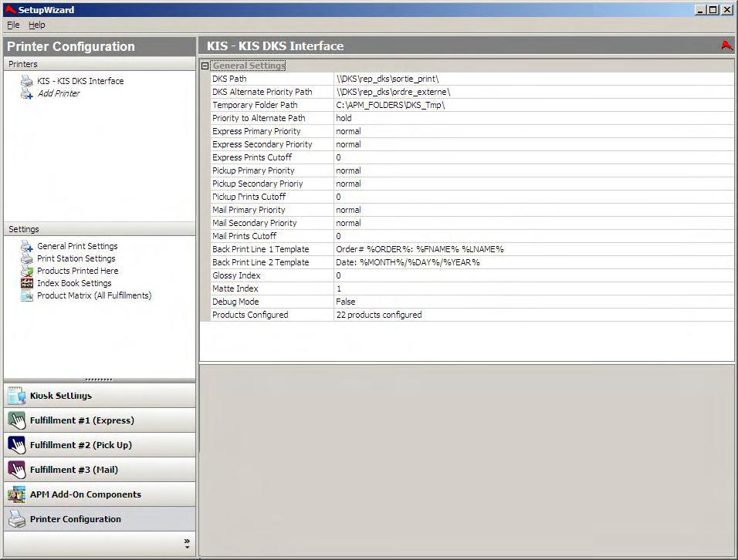The width and height of the screenshot is (738, 560).
Task: Click the 'Printers' section header
Action: [100, 64]
